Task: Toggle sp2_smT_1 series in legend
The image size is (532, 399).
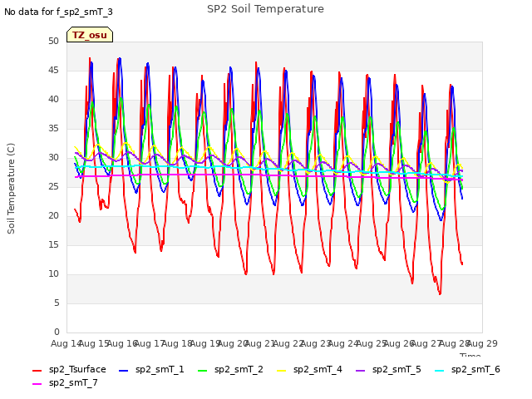Action: pos(151,369)
